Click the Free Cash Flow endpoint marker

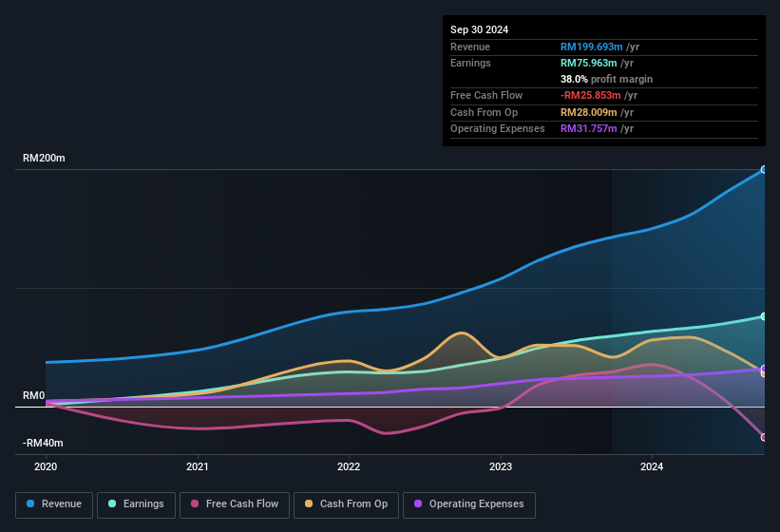(764, 437)
